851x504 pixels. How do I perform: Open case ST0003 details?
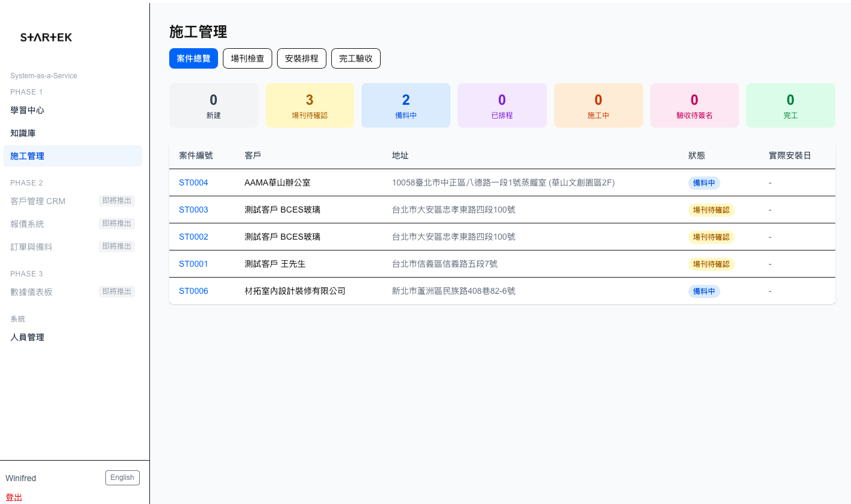click(193, 210)
